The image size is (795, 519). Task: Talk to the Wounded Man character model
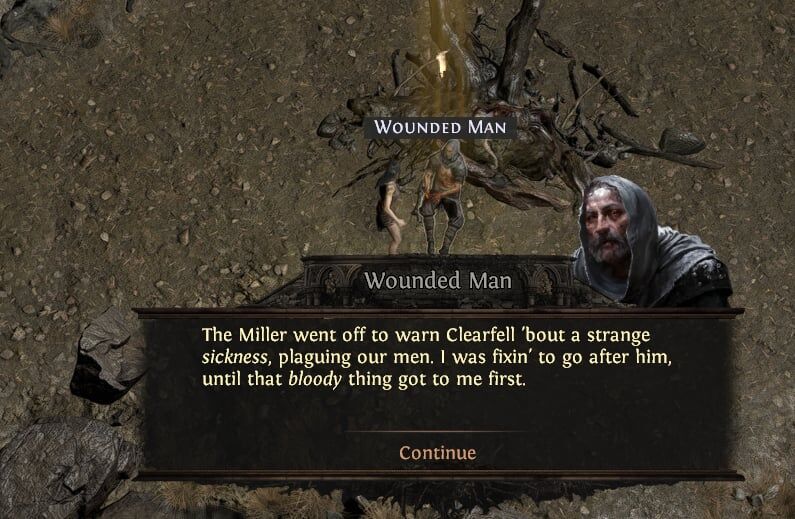(443, 198)
